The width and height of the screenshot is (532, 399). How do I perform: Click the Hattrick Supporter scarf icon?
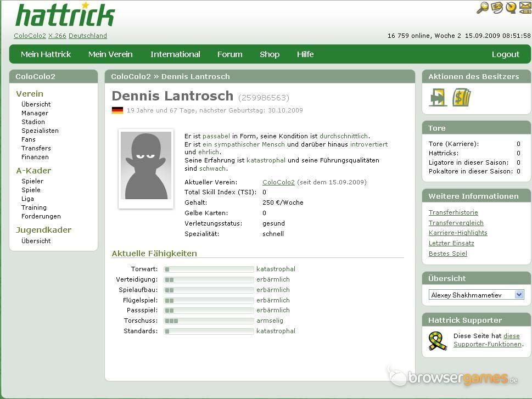tap(438, 341)
